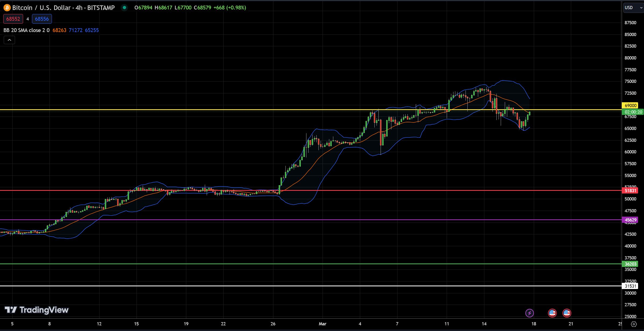Select the purple 45629 price label
Image resolution: width=644 pixels, height=331 pixels.
630,220
